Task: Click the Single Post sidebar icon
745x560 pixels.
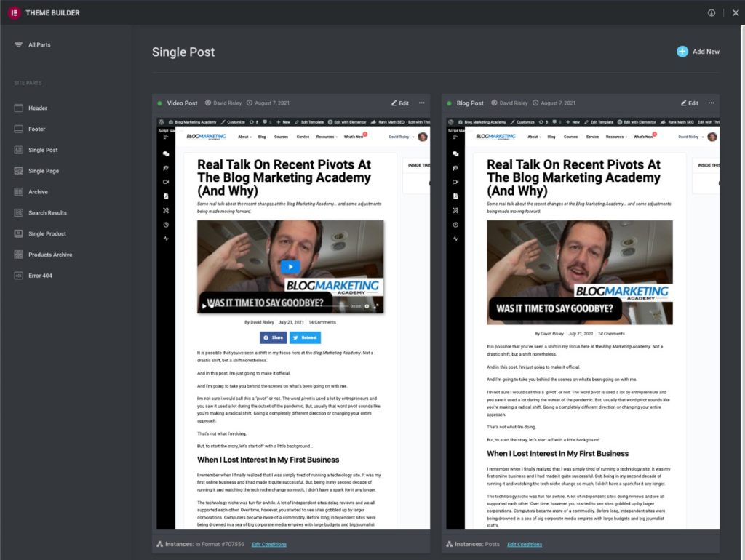Action: tap(18, 150)
